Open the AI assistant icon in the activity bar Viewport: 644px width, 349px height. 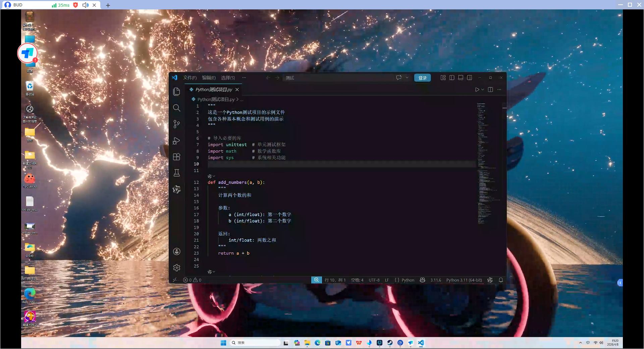(176, 189)
